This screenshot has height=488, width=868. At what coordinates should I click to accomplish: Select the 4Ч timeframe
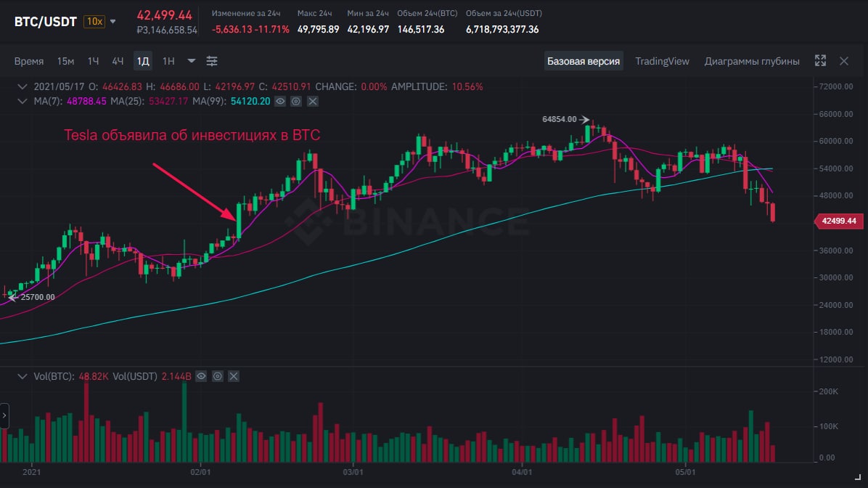(x=118, y=61)
